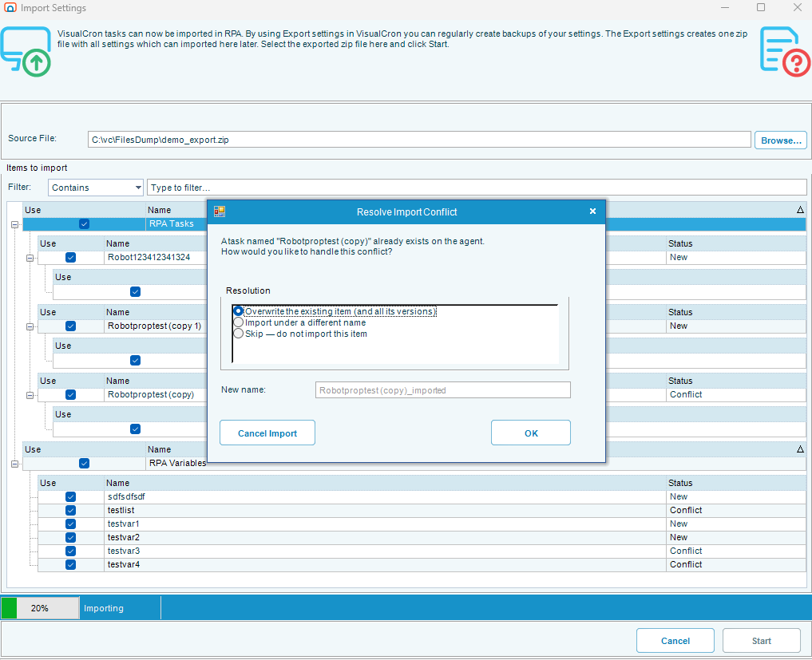Screen dimensions: 812x660
Task: Click the testvar2 variable name
Action: click(x=123, y=537)
